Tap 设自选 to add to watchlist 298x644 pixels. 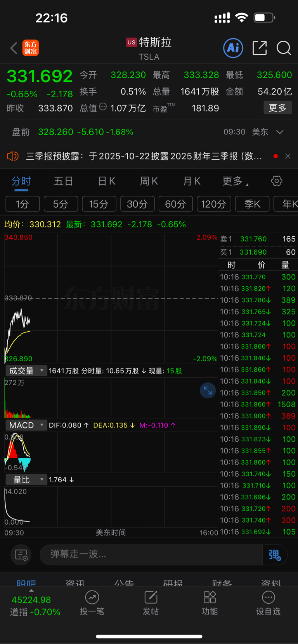coord(268,603)
